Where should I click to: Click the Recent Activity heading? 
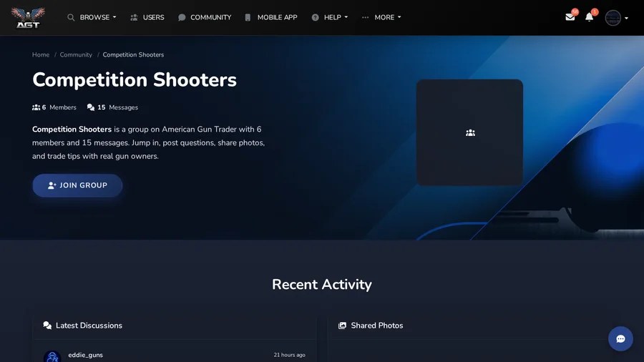[x=322, y=285]
